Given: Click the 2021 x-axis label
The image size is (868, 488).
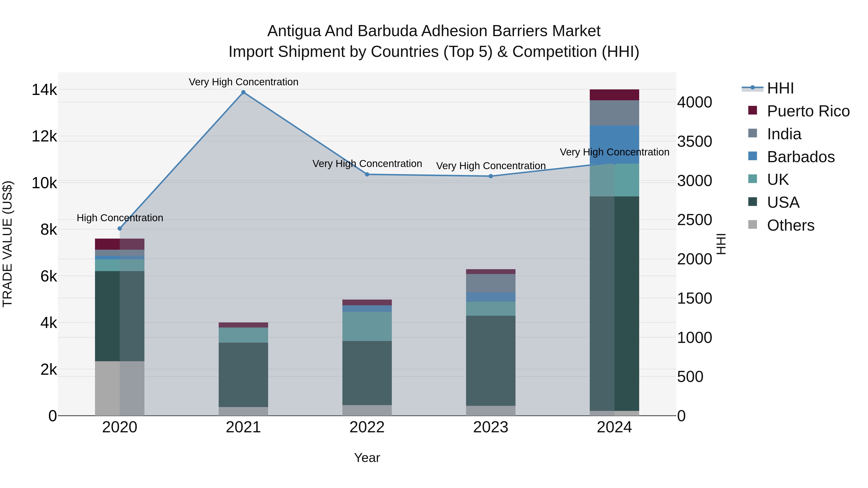Looking at the screenshot, I should coord(243,427).
